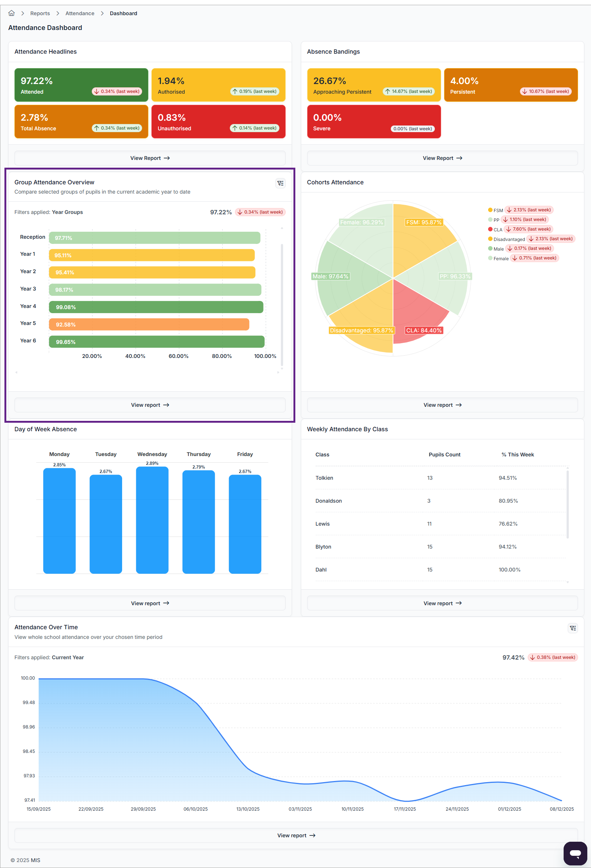Toggle the FSM legend item
The height and width of the screenshot is (868, 591).
496,210
